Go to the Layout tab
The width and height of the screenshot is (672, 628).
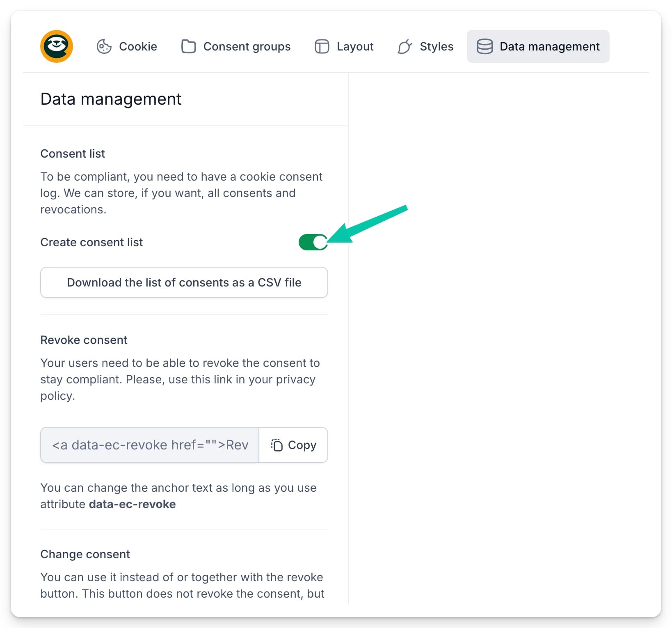(344, 46)
